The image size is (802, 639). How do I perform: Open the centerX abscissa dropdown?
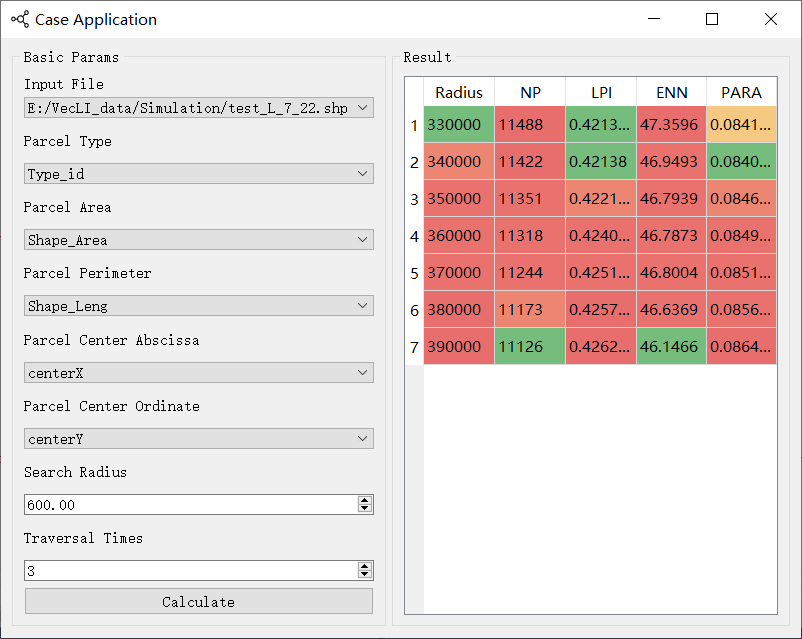pos(198,373)
